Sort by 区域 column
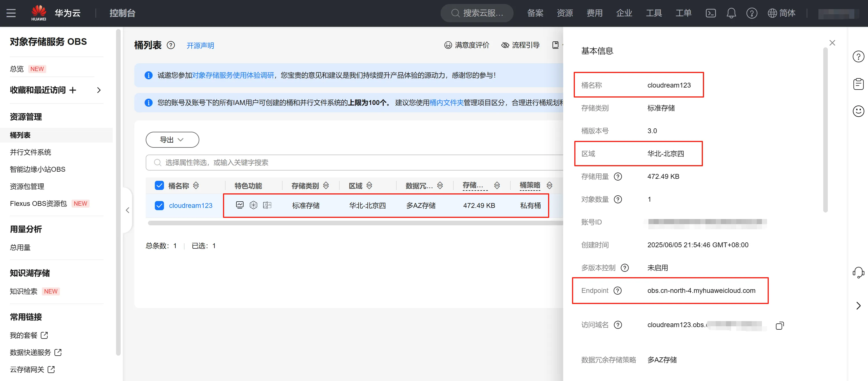 tap(369, 186)
